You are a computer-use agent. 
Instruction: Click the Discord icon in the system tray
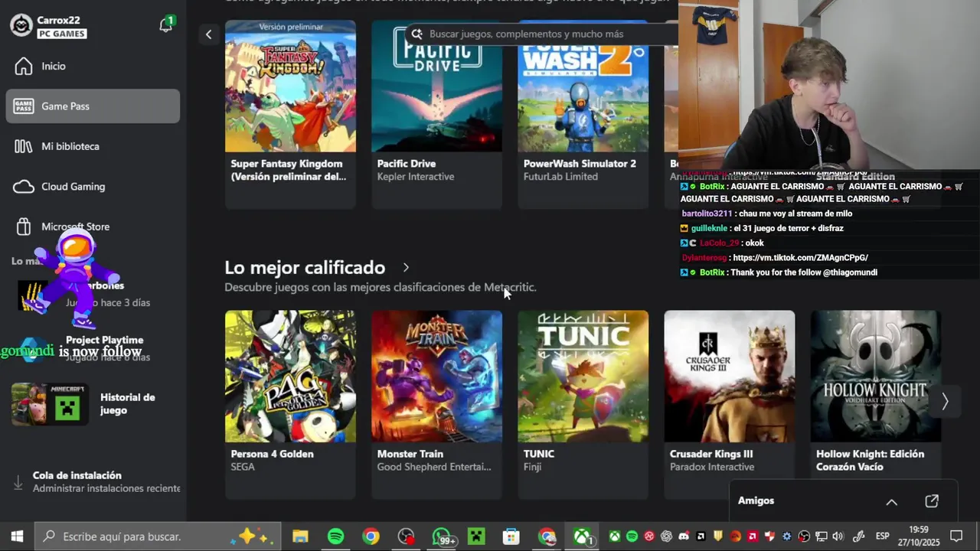click(x=684, y=536)
